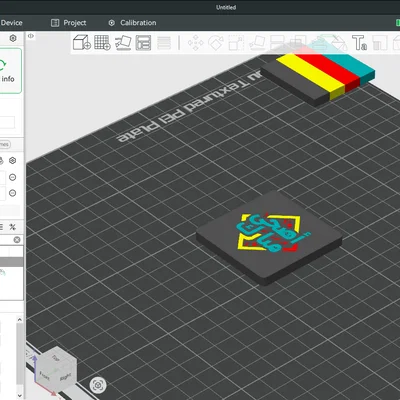Click the Add object cube icon
The image size is (400, 400).
82,43
